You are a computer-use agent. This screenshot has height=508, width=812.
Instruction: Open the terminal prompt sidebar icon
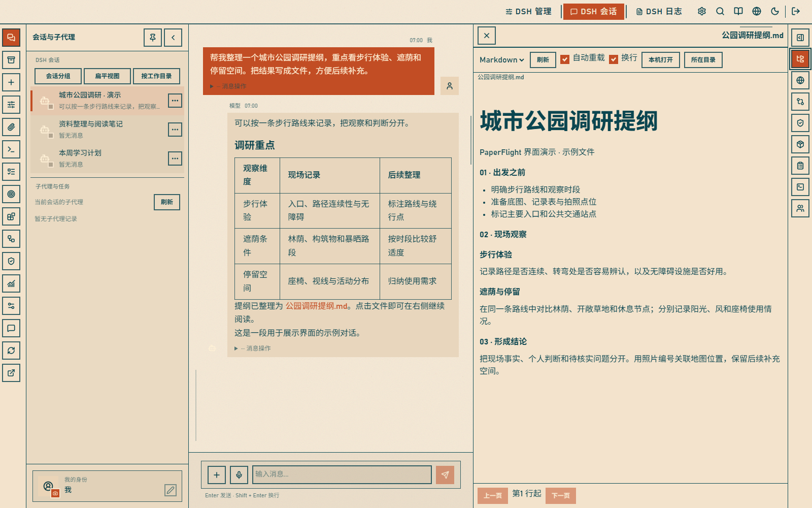[x=11, y=149]
